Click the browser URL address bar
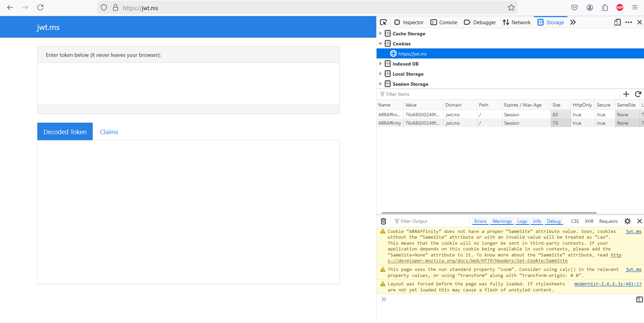The image size is (644, 323). (307, 8)
